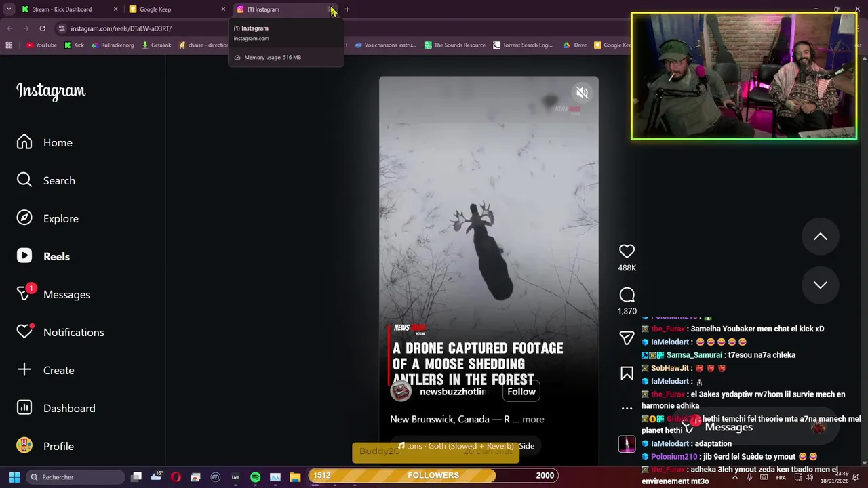
Task: Open the Vos chansons instru... bookmark
Action: point(385,45)
